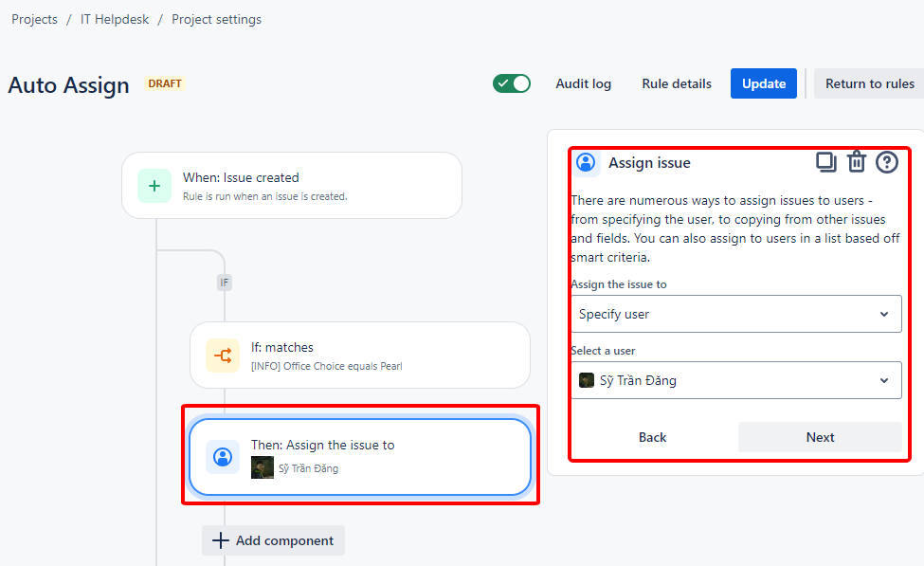The height and width of the screenshot is (566, 924).
Task: Go to Projects breadcrumb
Action: tap(34, 19)
